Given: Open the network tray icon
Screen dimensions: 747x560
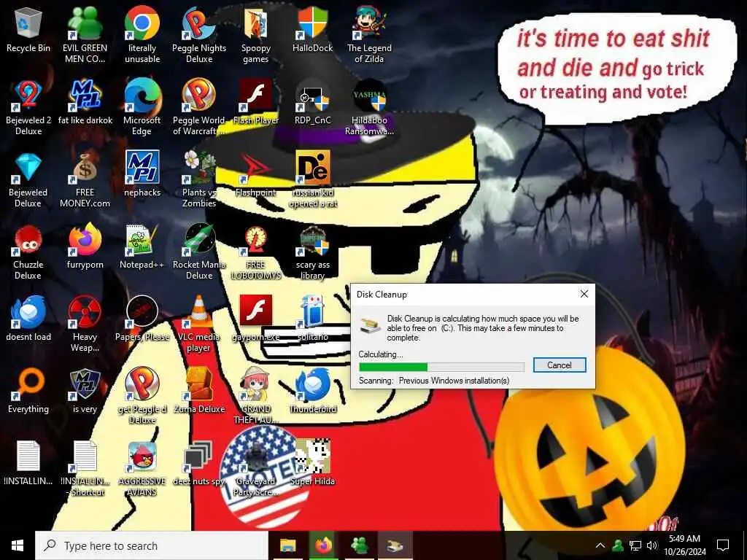Looking at the screenshot, I should point(635,545).
